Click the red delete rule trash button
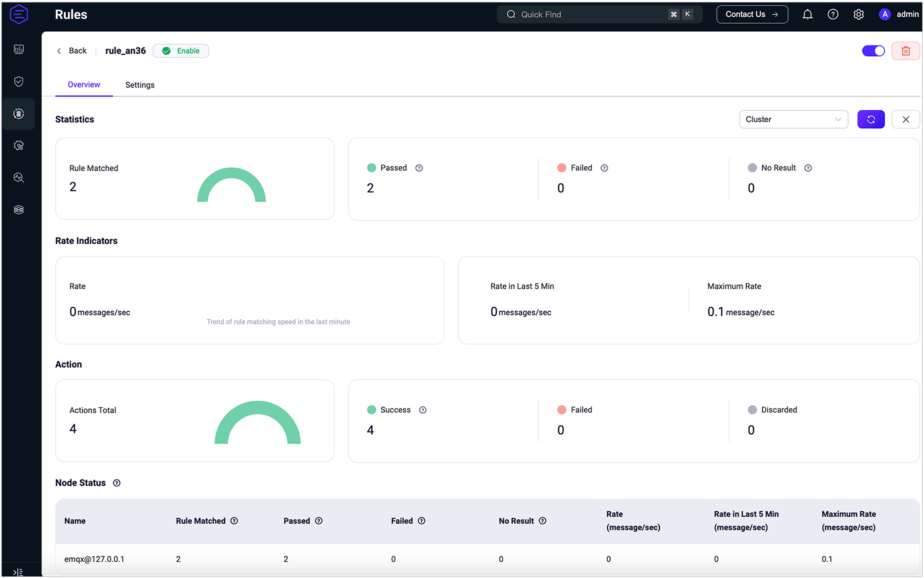 pos(906,51)
